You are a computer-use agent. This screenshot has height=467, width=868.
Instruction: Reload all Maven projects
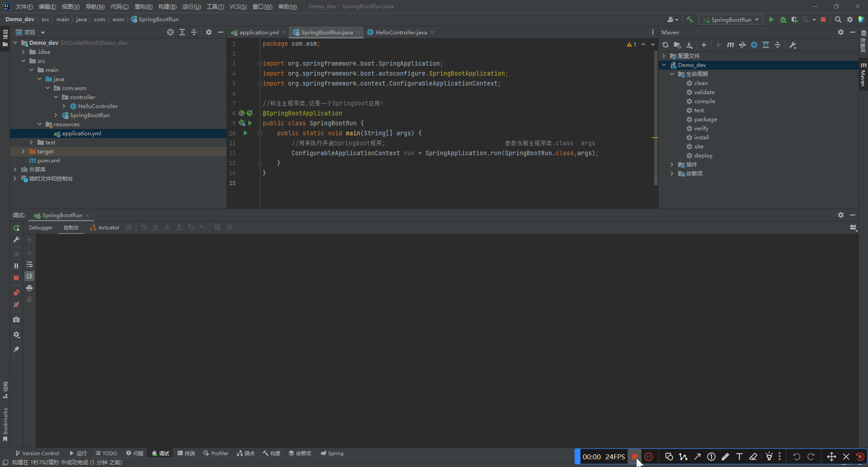coord(665,45)
